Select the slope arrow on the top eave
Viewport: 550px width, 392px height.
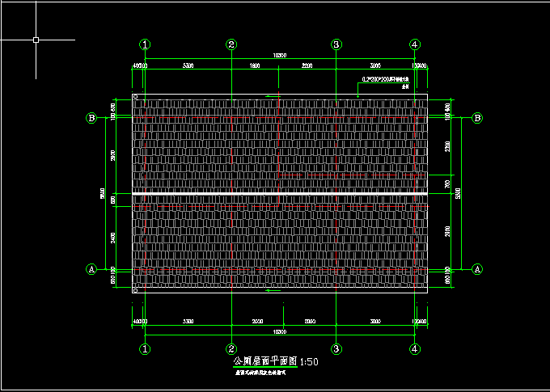[x=273, y=96]
